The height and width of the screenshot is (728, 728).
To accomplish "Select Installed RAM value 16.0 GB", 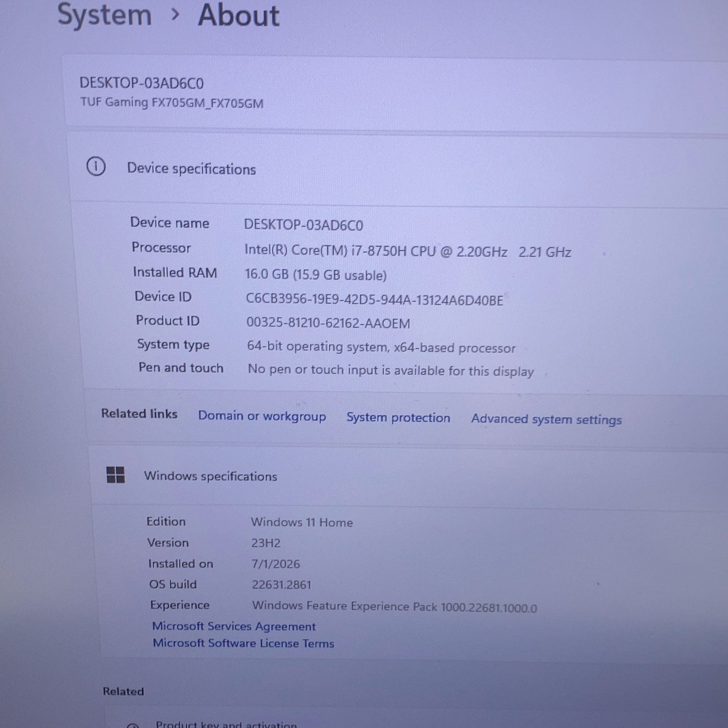I will (315, 275).
